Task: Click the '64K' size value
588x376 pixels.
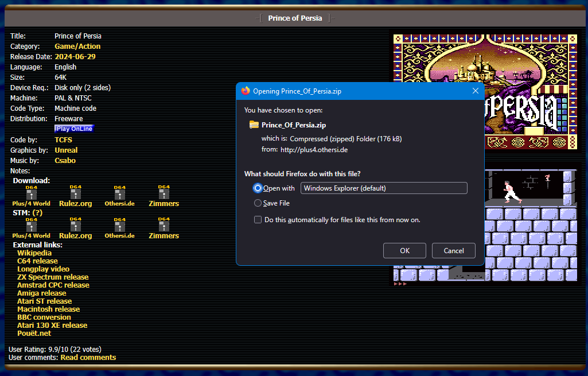Action: [61, 77]
